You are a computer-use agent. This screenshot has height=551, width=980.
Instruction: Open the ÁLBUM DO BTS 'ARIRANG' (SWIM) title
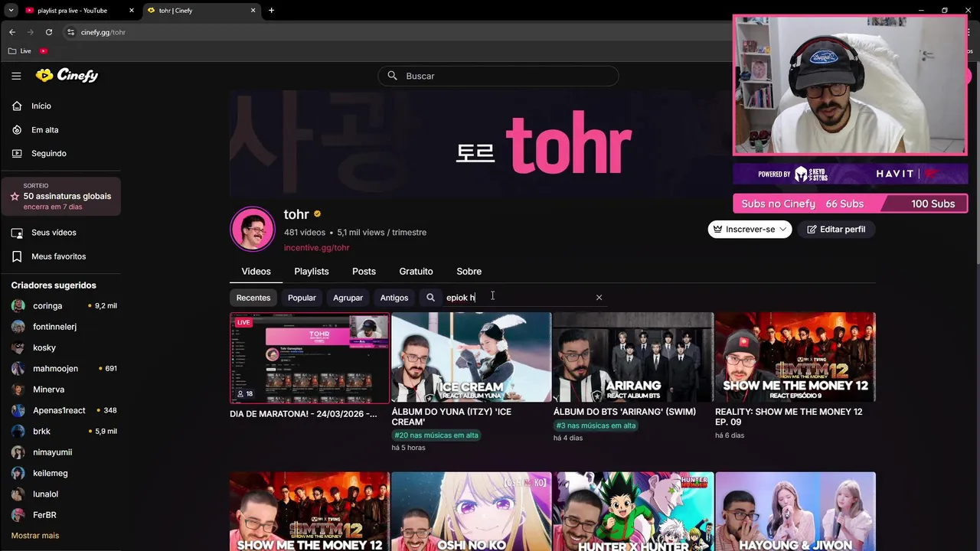(625, 412)
